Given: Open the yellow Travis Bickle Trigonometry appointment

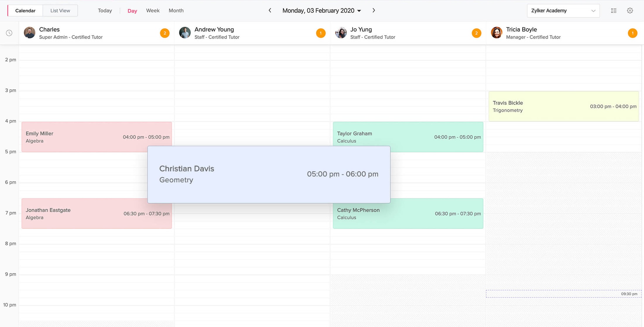Looking at the screenshot, I should [563, 107].
